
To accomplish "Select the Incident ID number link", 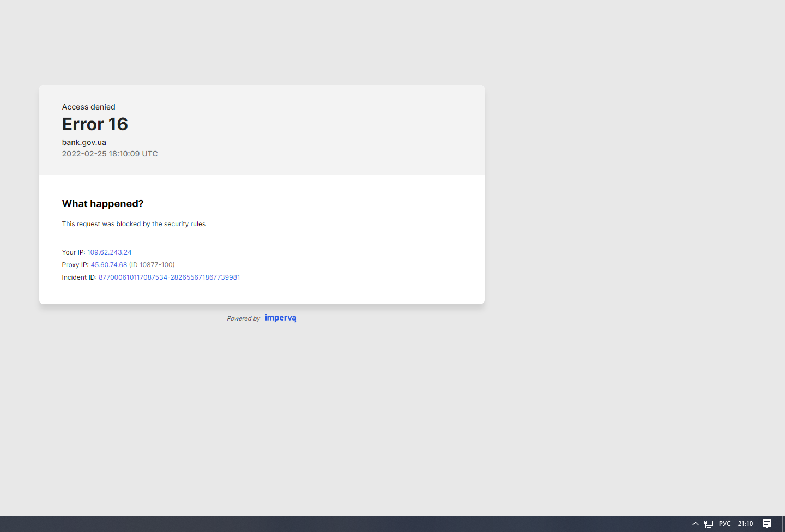I will pyautogui.click(x=169, y=277).
